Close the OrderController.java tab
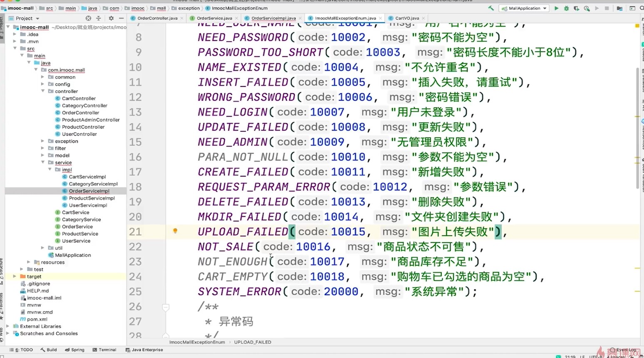 [x=182, y=18]
